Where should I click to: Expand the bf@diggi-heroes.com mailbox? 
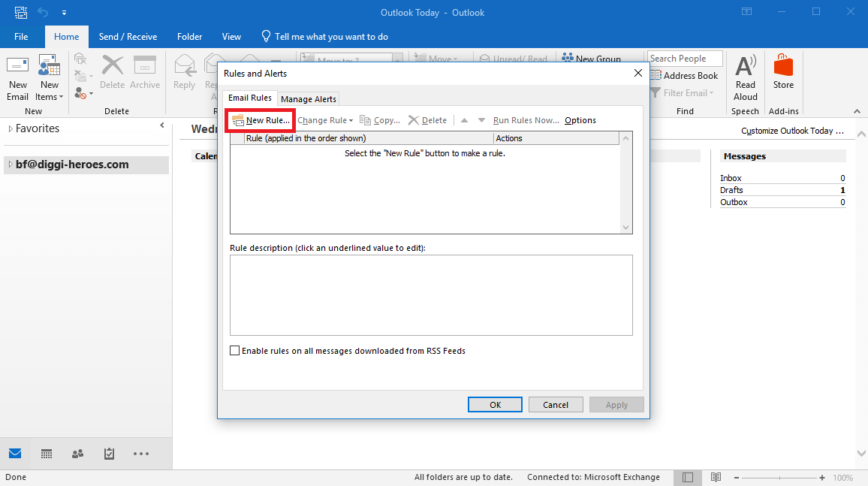[x=11, y=164]
